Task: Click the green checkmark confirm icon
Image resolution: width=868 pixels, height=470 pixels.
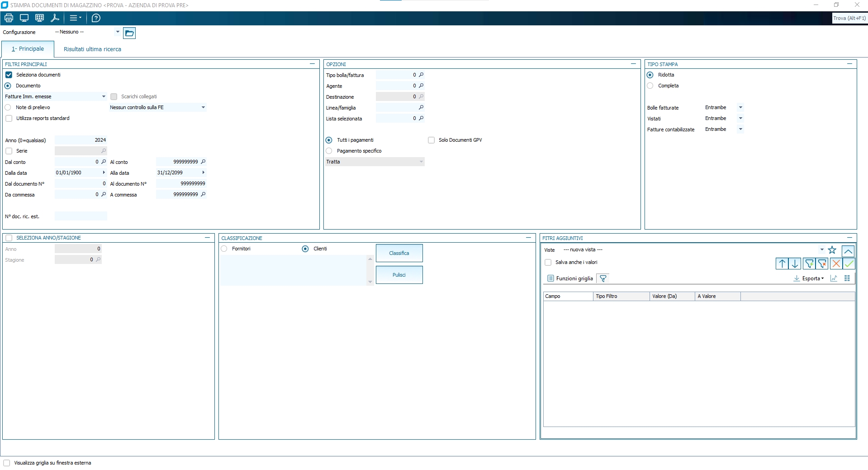Action: pos(849,264)
